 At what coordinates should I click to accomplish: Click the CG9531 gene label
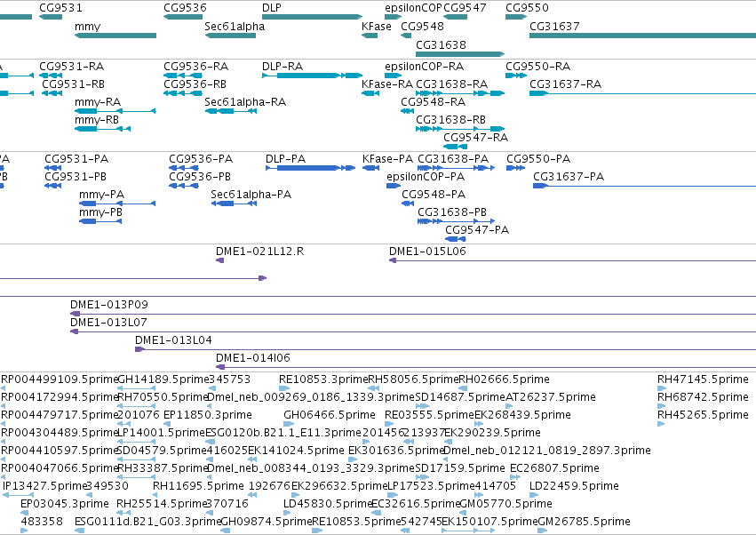60,8
